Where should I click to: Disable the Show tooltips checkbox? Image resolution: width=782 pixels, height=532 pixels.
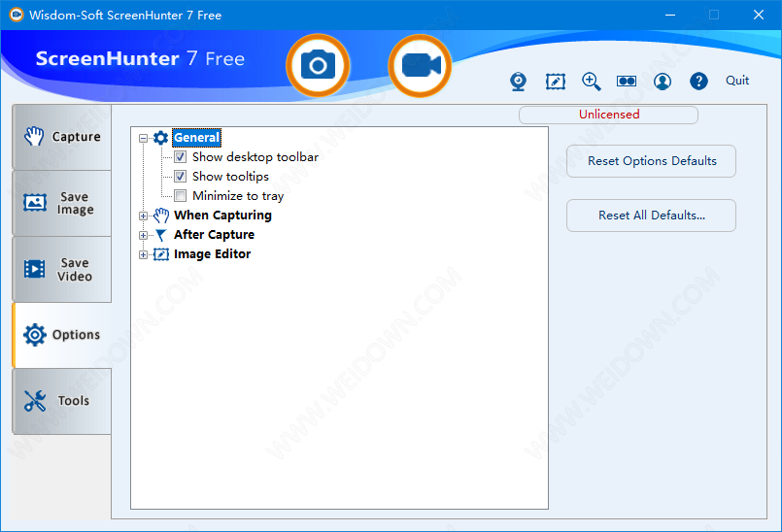click(x=181, y=177)
